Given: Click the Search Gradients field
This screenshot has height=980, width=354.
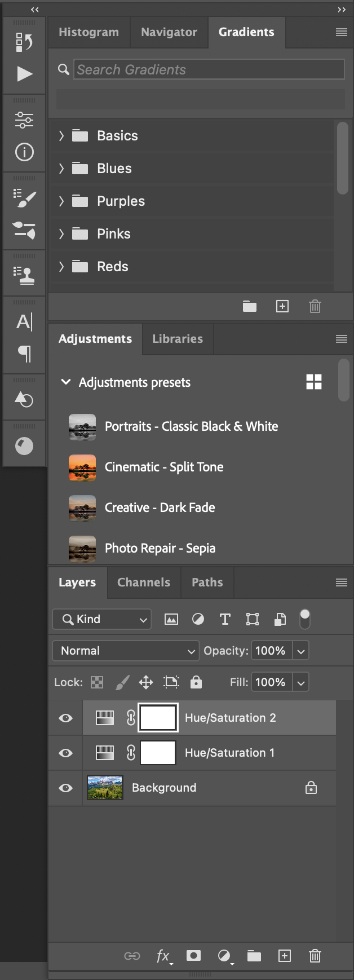Looking at the screenshot, I should coord(209,69).
